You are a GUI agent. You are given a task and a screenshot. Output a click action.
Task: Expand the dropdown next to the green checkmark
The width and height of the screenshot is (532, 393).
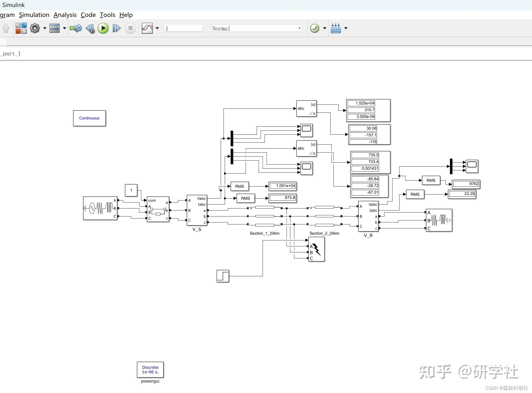(325, 28)
